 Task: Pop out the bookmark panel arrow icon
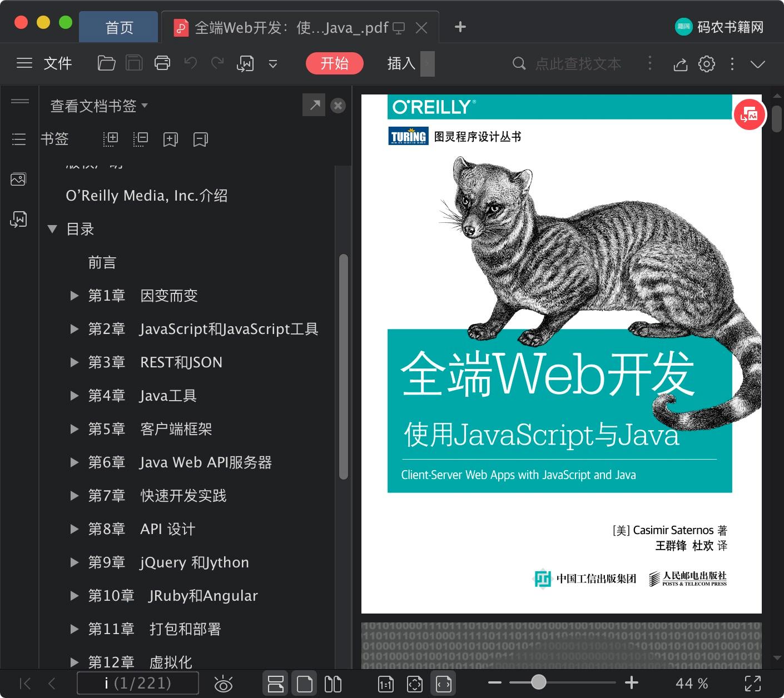tap(314, 105)
